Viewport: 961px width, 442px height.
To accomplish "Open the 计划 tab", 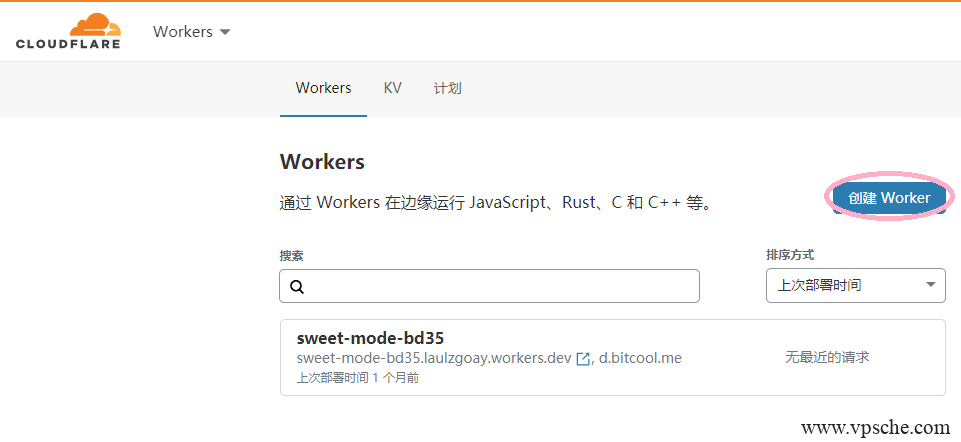I will [447, 88].
